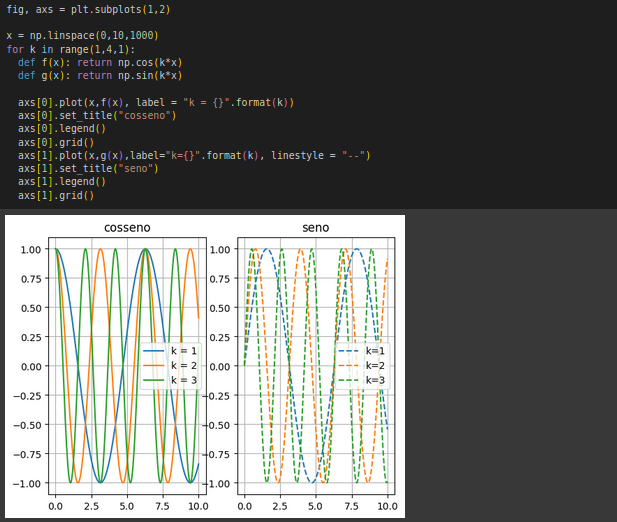Select "k = 2" label in cosseno legend
This screenshot has width=617, height=522.
[184, 365]
